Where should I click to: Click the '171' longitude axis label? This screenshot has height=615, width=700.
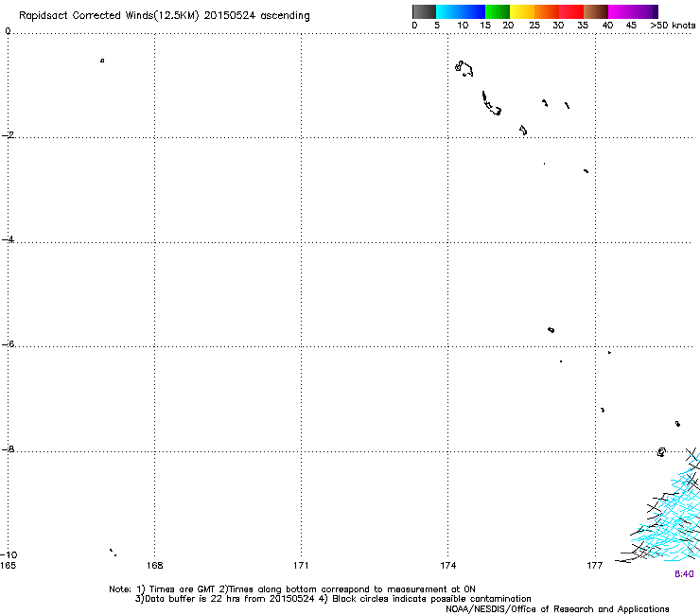coord(301,566)
